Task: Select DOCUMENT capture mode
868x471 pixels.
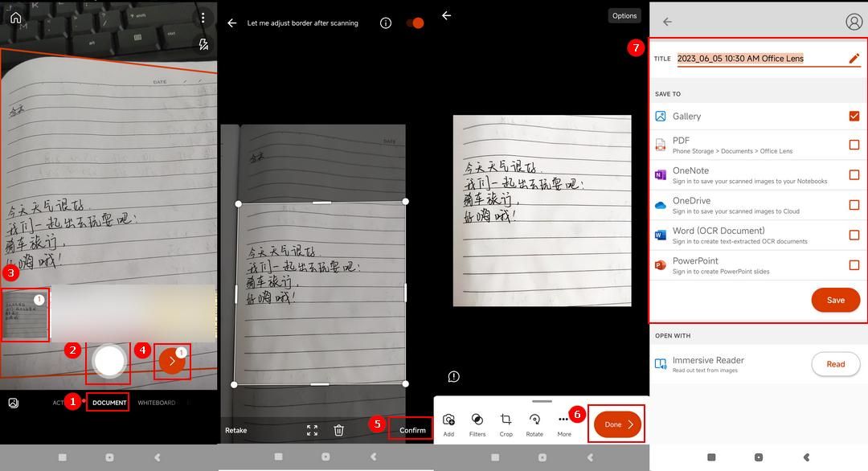Action: pos(108,402)
